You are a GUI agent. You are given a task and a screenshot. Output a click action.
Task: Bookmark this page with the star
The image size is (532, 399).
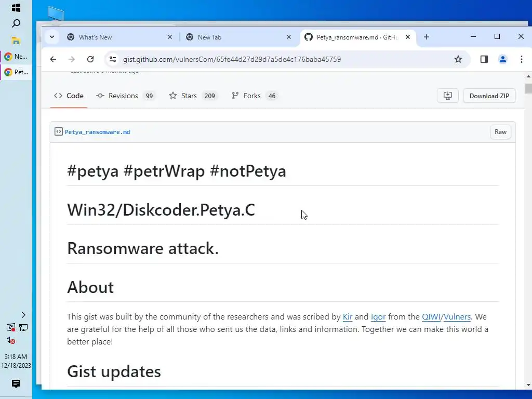(x=458, y=59)
